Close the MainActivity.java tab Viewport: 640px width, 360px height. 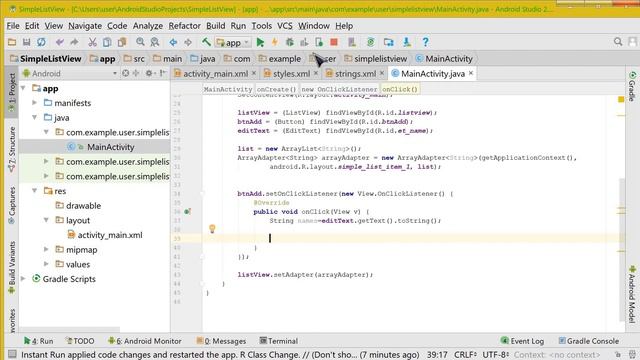pyautogui.click(x=471, y=73)
